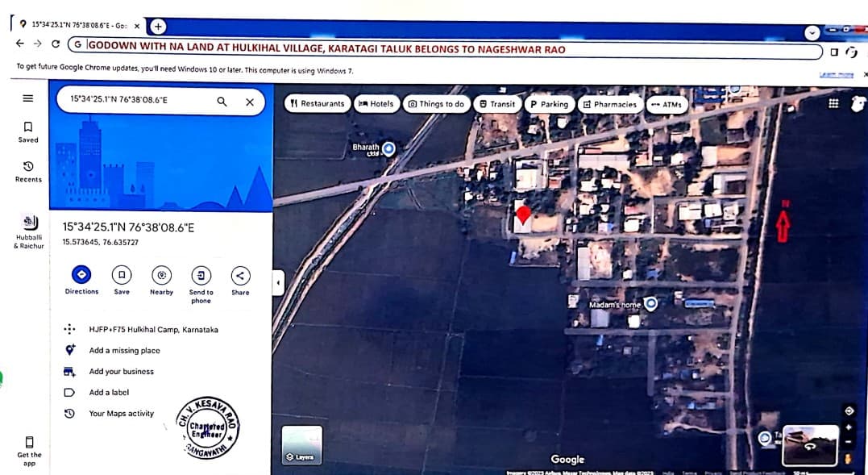Open a new browser tab
868x475 pixels.
158,26
